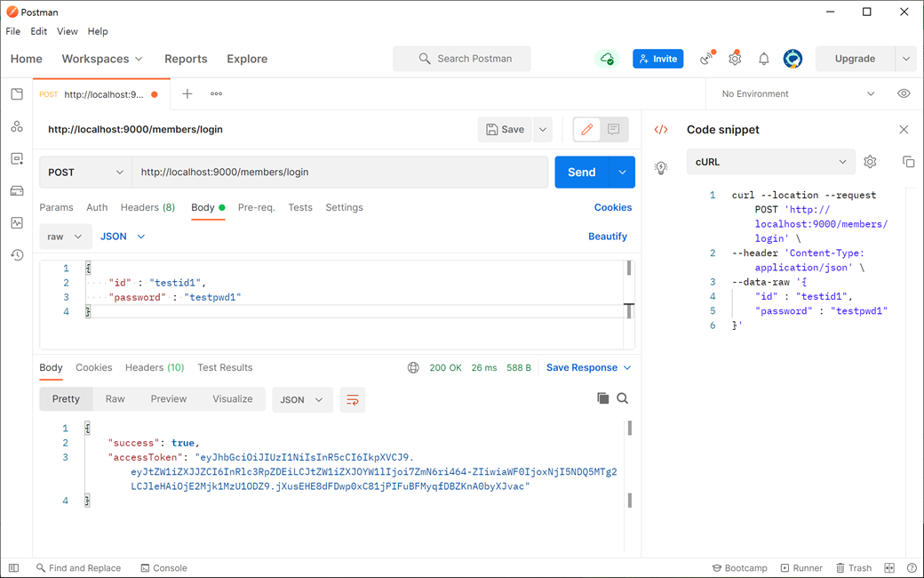Search within the response body

(x=622, y=398)
